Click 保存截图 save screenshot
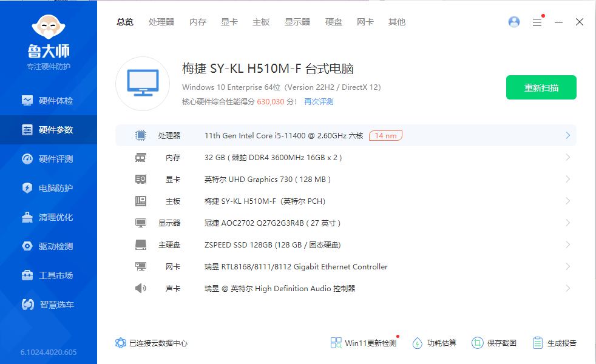Viewport: 596px width, 364px height. click(x=495, y=343)
